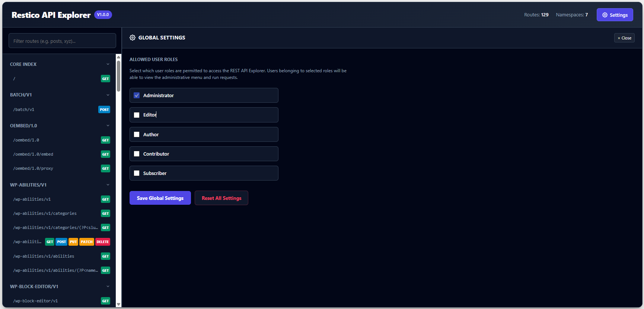The width and height of the screenshot is (644, 309).
Task: Open the /oembed/1.0 route
Action: (x=60, y=140)
